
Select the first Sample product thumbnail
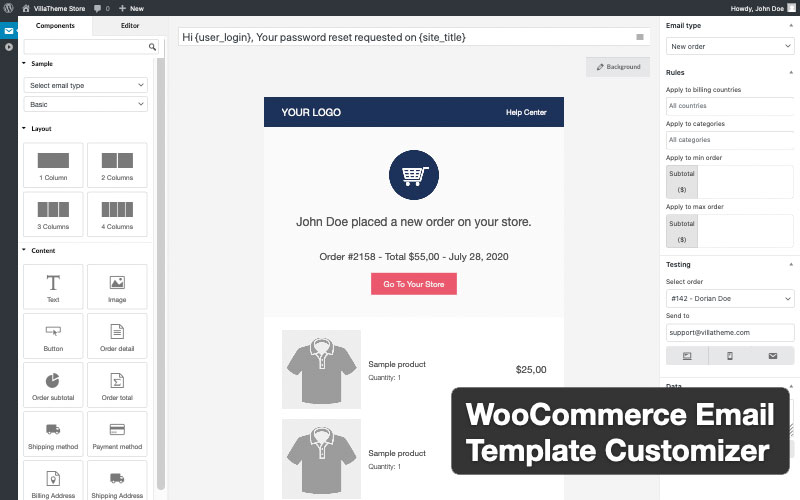click(321, 369)
